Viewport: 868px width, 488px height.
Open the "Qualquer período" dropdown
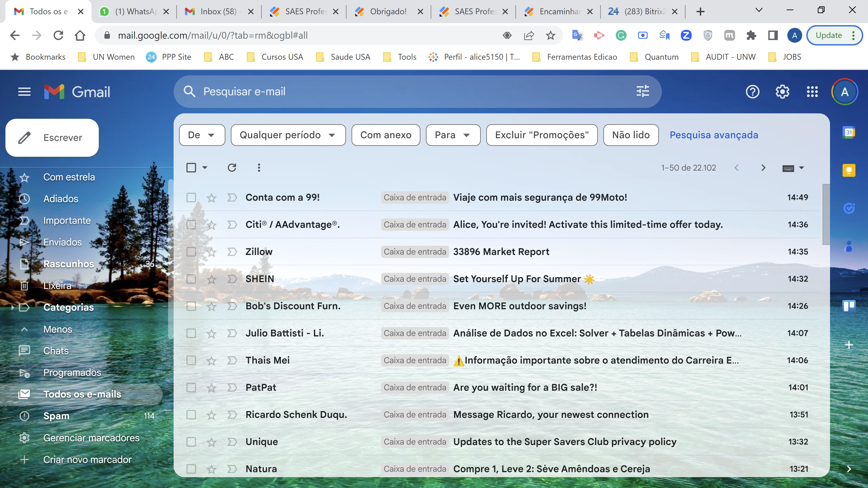point(288,135)
